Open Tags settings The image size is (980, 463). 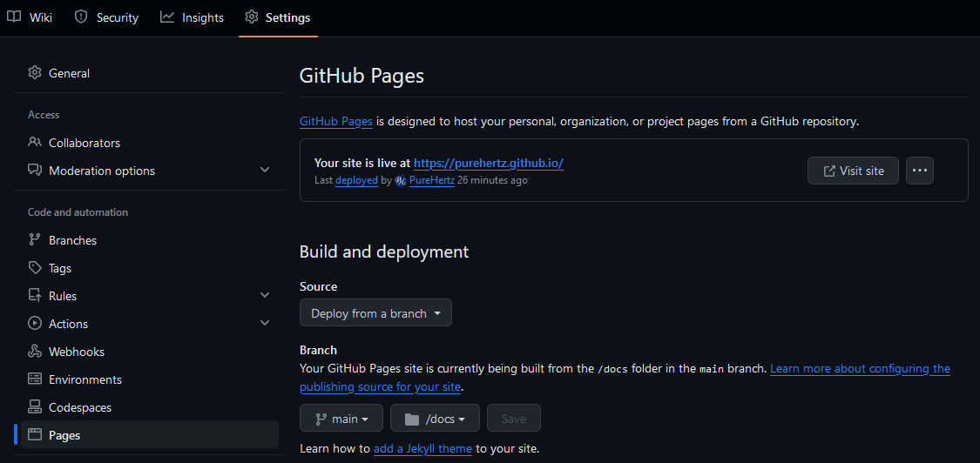(x=150, y=268)
